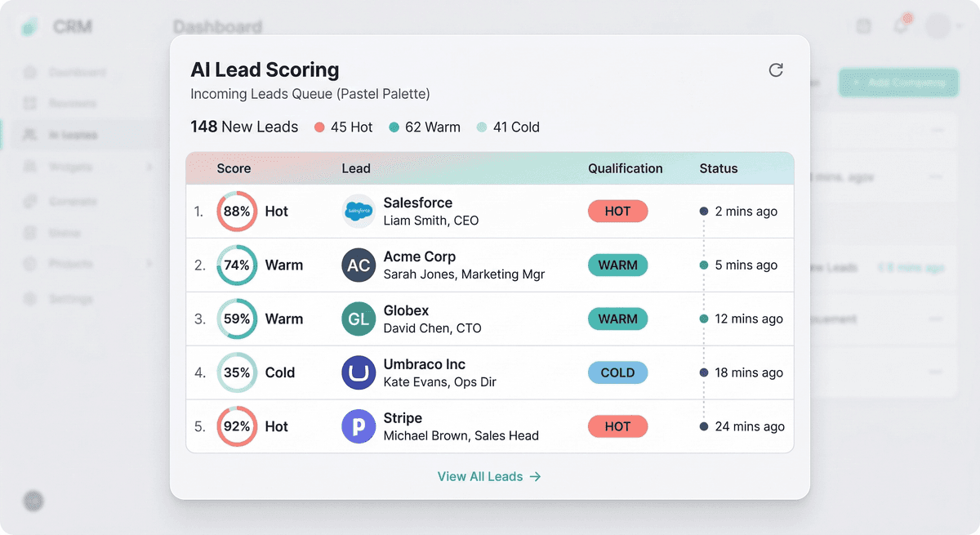Open the apps grid icon top right
The height and width of the screenshot is (535, 980).
click(x=863, y=25)
